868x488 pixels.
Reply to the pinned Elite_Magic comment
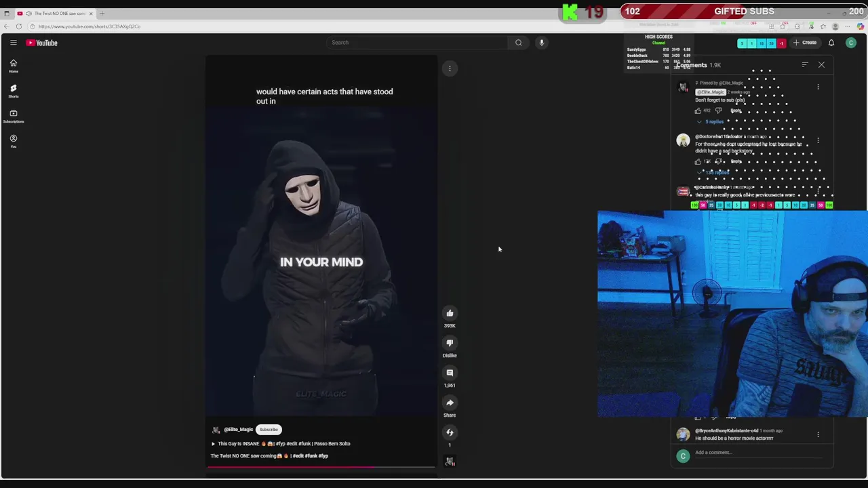[x=736, y=110]
